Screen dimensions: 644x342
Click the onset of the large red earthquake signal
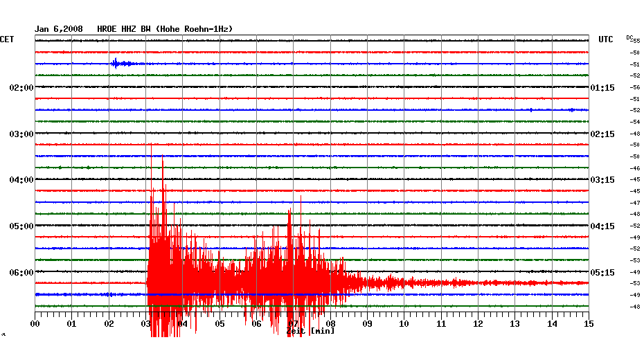click(x=147, y=282)
